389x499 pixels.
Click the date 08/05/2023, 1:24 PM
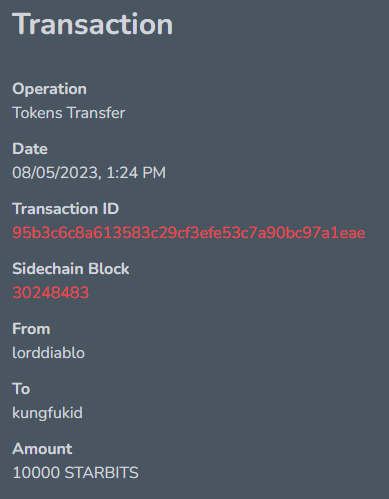(x=89, y=173)
